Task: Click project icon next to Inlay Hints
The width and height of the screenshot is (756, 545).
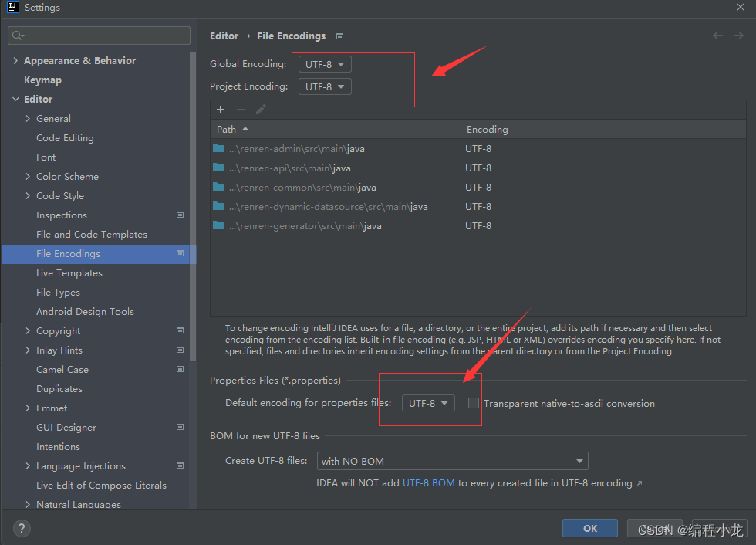Action: pos(181,350)
